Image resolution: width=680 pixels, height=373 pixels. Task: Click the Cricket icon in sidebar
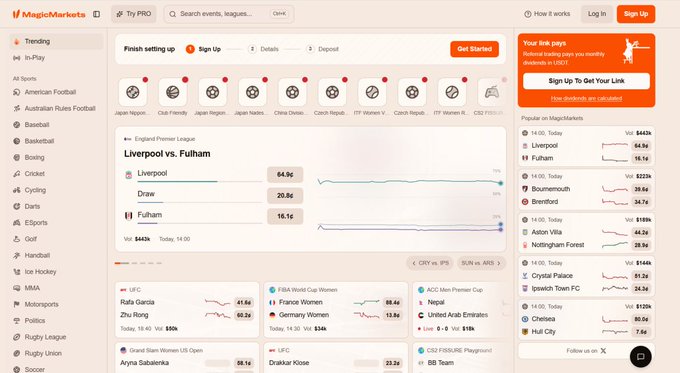pos(16,173)
